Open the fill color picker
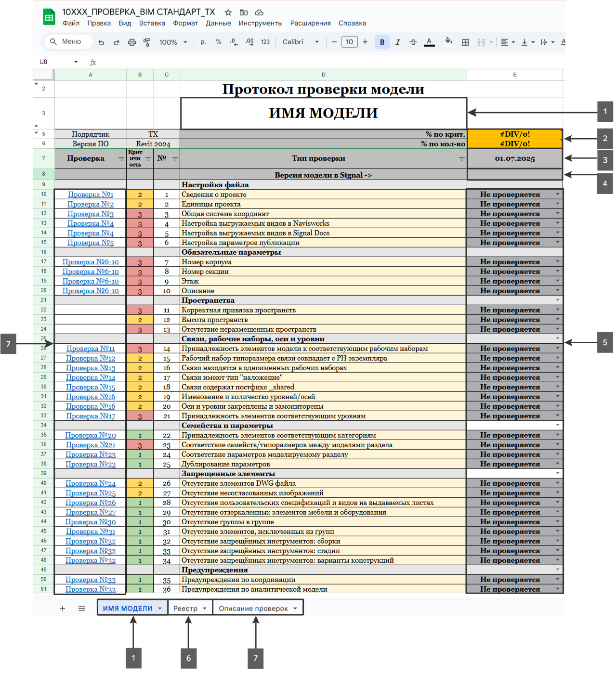The image size is (616, 674). [448, 41]
